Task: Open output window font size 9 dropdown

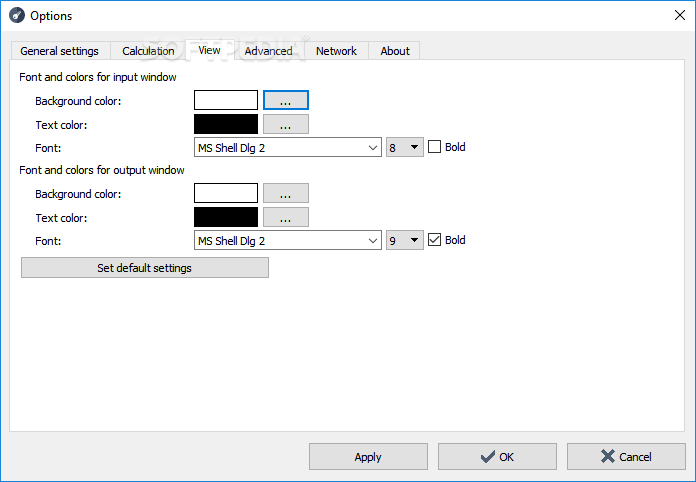Action: [x=404, y=240]
